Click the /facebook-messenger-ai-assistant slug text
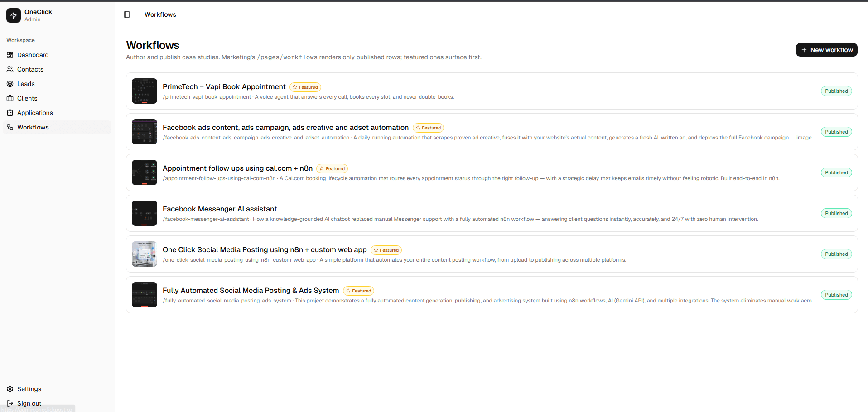Viewport: 868px width, 412px height. point(206,219)
